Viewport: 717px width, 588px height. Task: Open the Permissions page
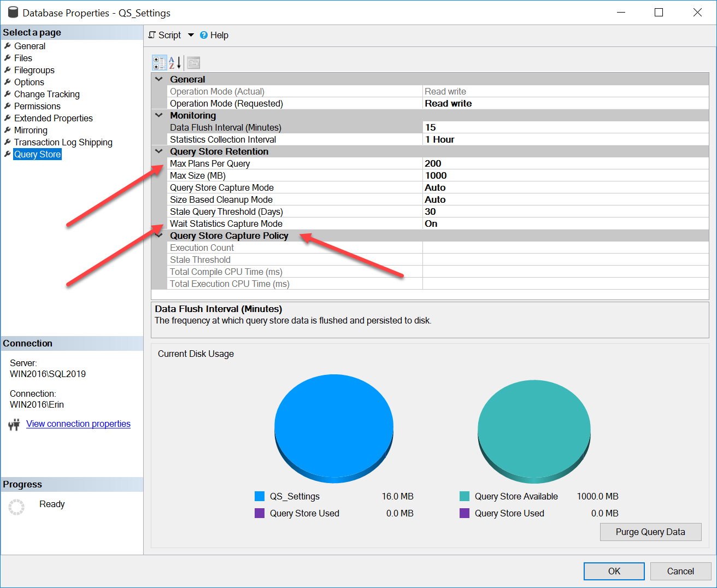tap(37, 106)
